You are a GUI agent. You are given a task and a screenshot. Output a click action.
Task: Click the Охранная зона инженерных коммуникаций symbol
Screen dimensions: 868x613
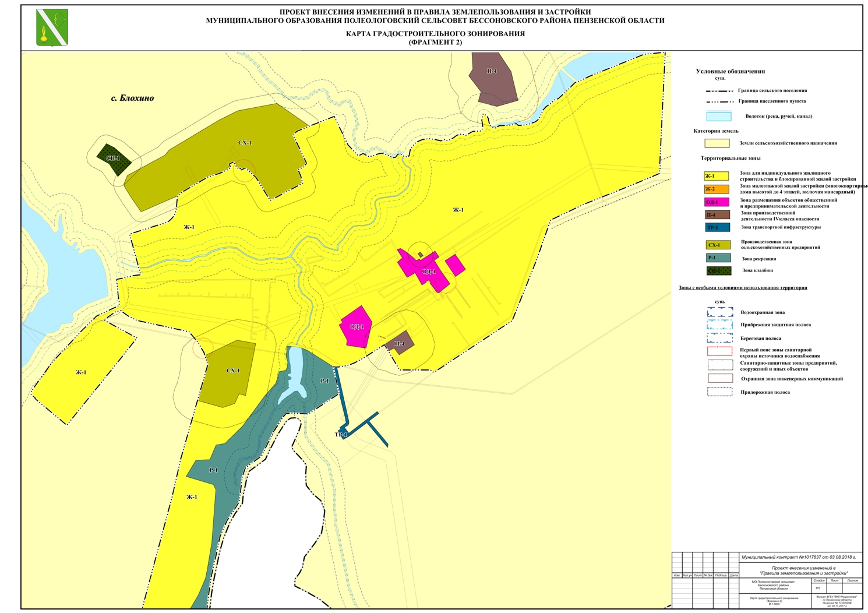pyautogui.click(x=720, y=378)
